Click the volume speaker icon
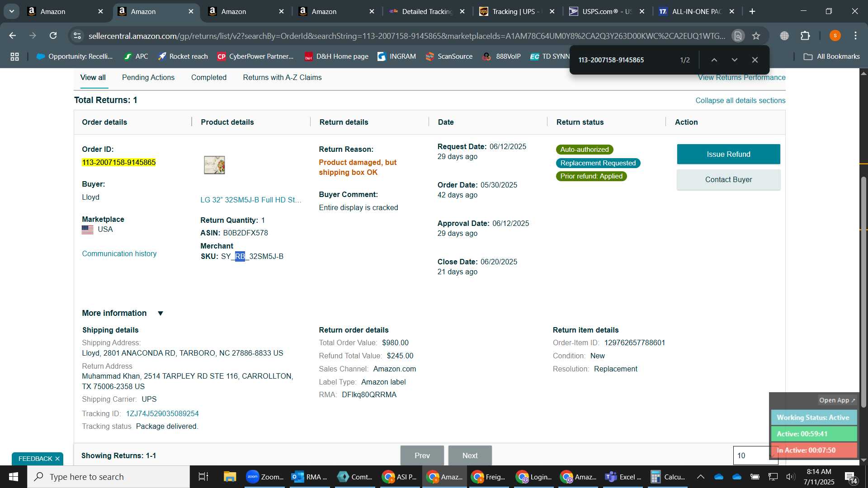 pos(790,477)
